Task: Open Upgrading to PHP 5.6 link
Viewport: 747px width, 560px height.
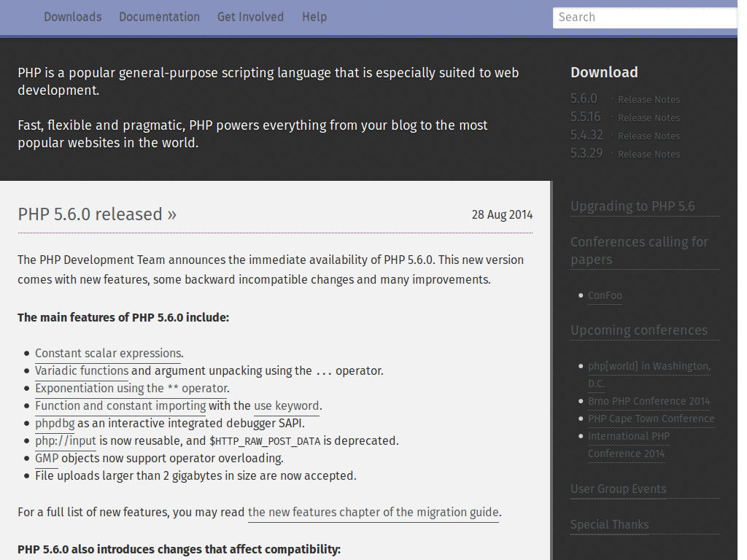Action: (x=632, y=206)
